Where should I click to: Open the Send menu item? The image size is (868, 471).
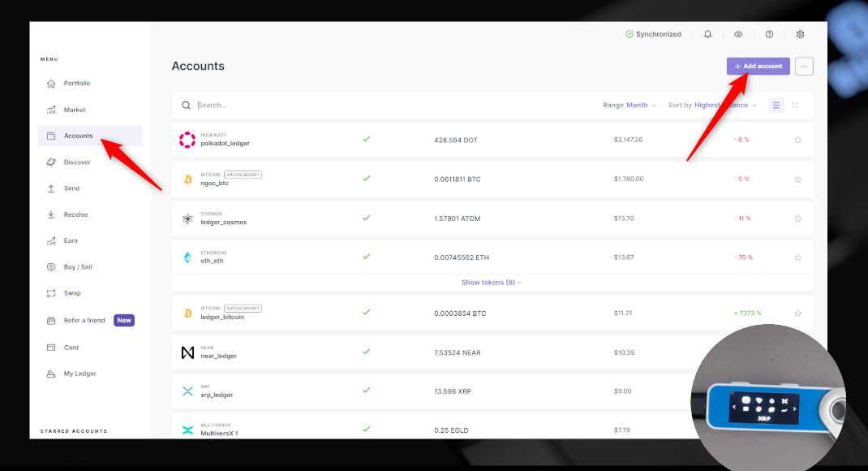pos(71,188)
